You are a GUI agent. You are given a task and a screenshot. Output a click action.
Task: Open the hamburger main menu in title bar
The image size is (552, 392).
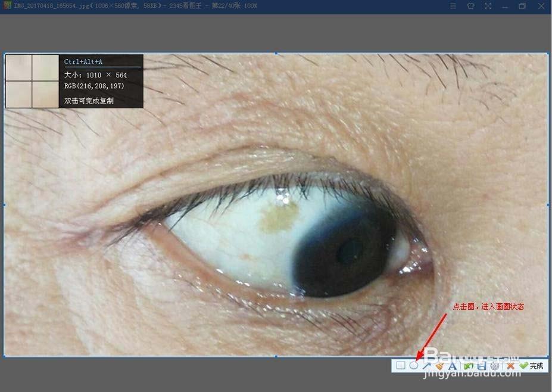pos(453,6)
